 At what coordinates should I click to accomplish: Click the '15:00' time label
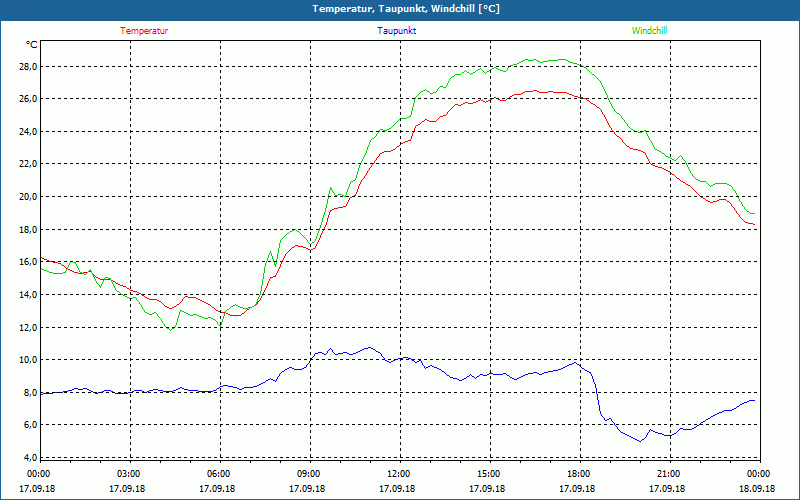[x=487, y=474]
